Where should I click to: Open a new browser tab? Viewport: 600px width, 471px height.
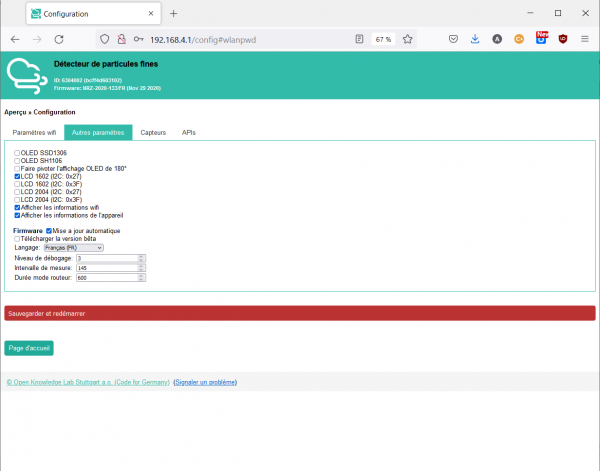[x=173, y=14]
